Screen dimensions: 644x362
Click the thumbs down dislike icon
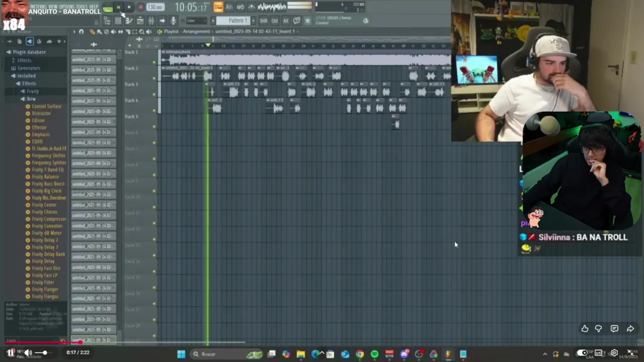[599, 329]
